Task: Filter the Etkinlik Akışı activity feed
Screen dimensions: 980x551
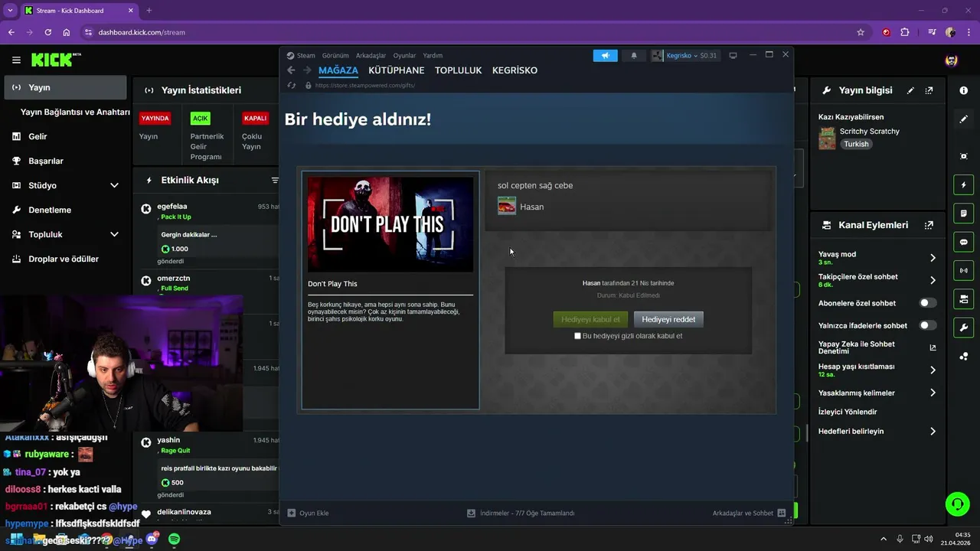Action: 275,181
